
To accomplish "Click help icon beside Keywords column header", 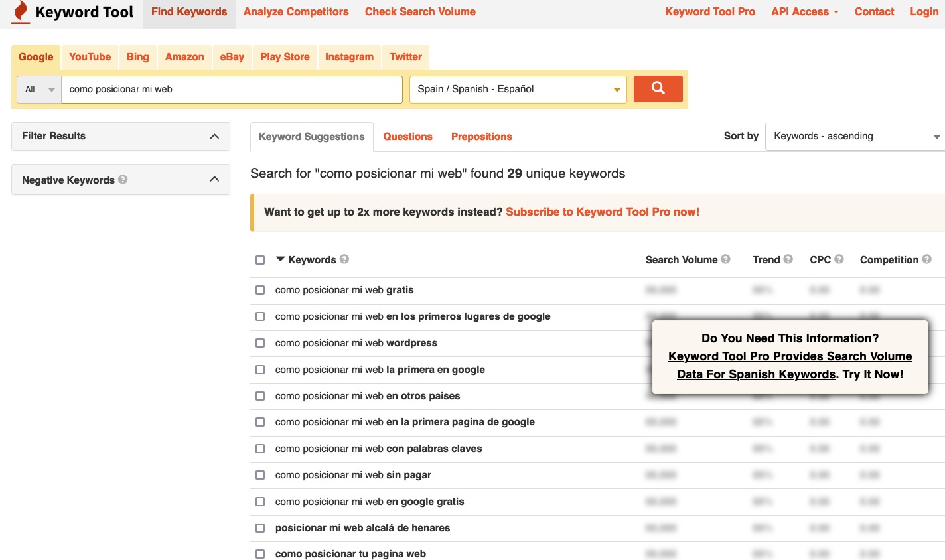I will point(344,259).
